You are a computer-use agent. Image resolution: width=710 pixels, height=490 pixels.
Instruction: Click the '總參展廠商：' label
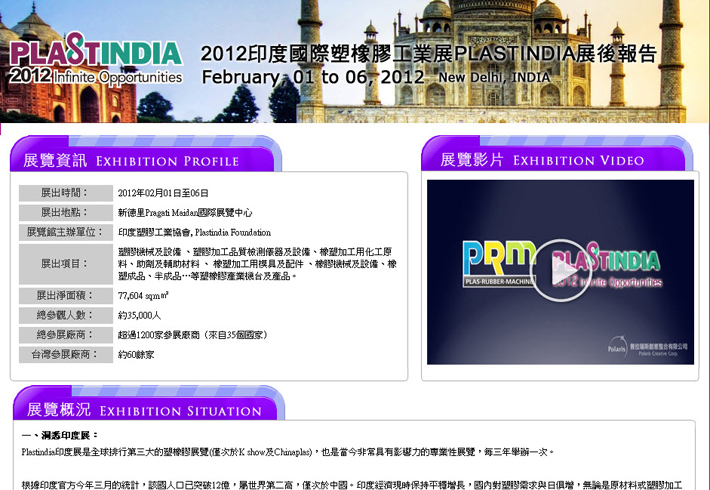(66, 335)
